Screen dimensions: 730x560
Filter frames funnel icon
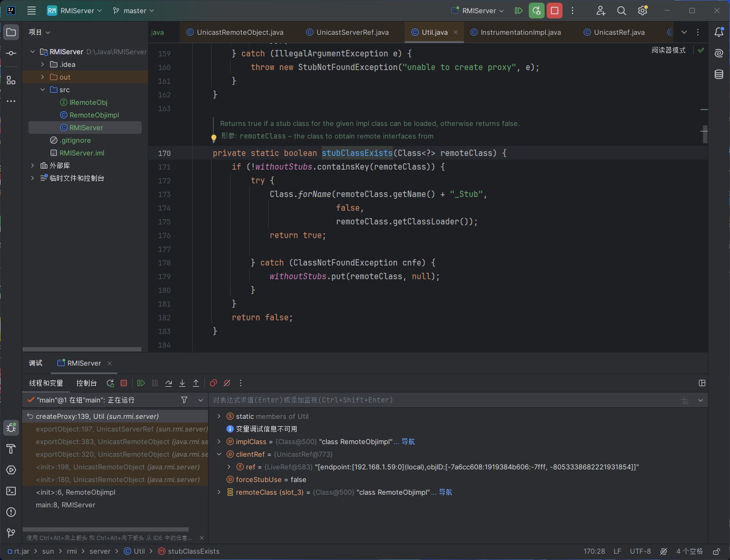[x=184, y=400]
